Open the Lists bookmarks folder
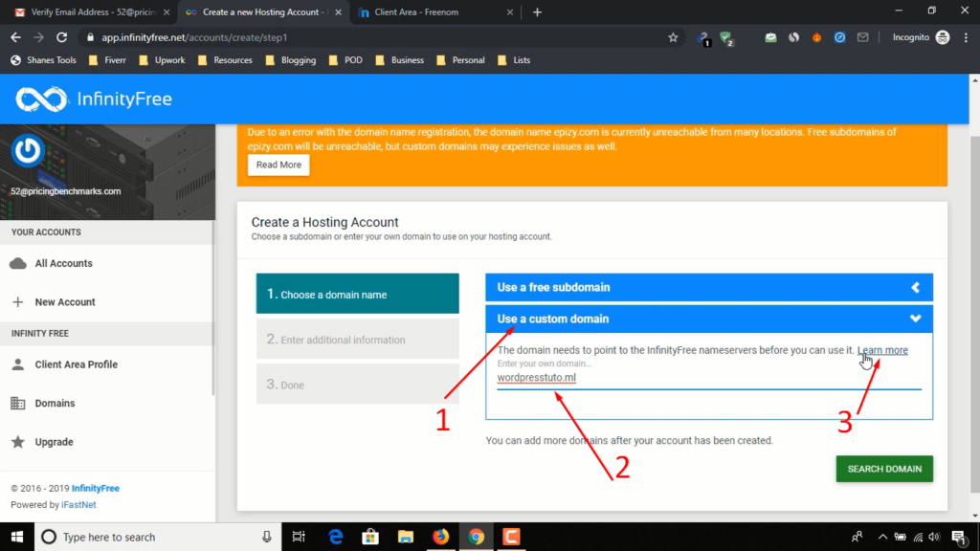980x551 pixels. point(514,60)
